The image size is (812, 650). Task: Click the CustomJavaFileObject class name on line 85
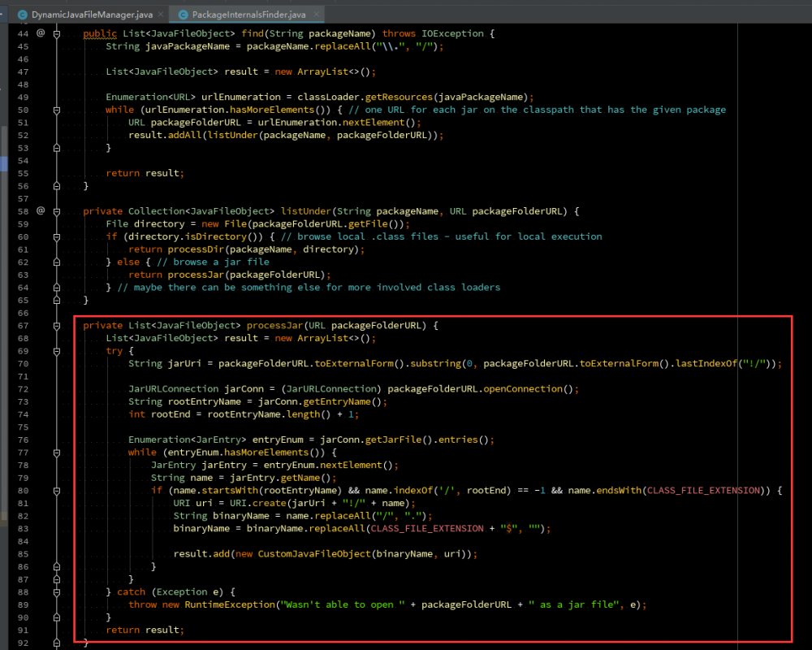point(316,554)
